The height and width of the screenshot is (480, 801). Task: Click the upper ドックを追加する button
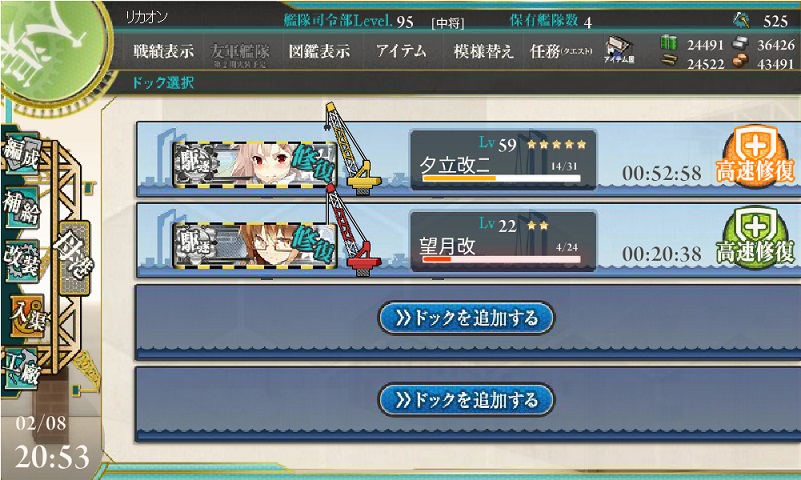coord(466,318)
